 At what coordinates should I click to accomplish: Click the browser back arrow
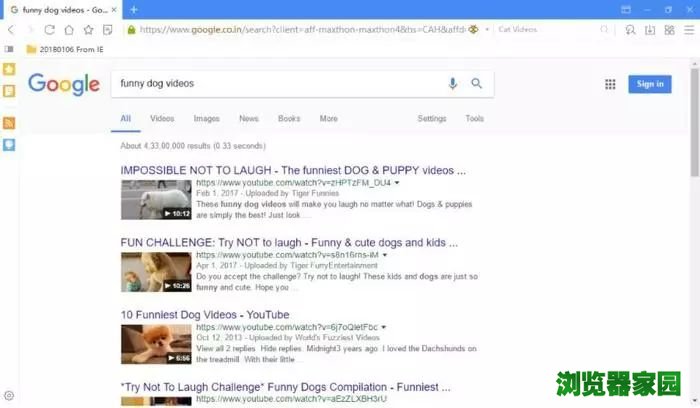(11, 30)
